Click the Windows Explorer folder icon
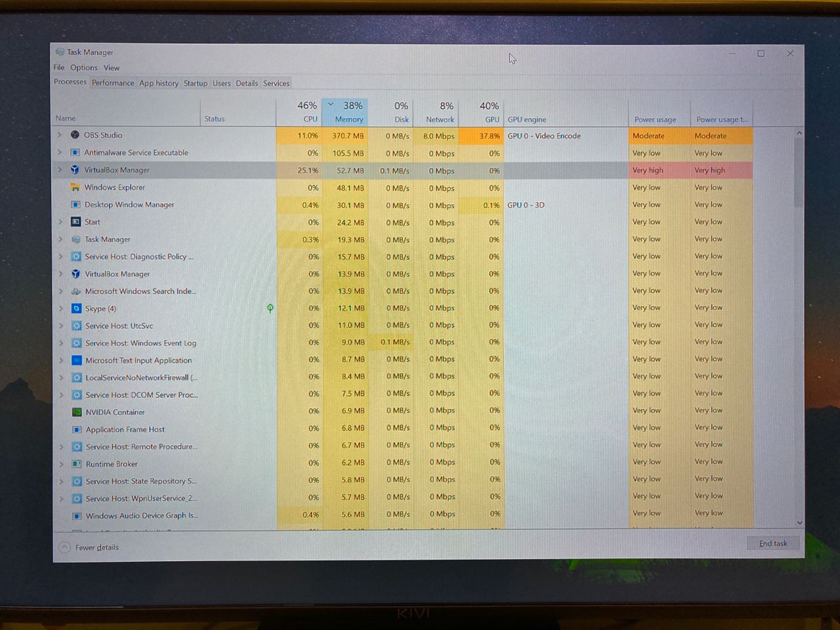Screen dimensions: 840x630 click(x=75, y=187)
